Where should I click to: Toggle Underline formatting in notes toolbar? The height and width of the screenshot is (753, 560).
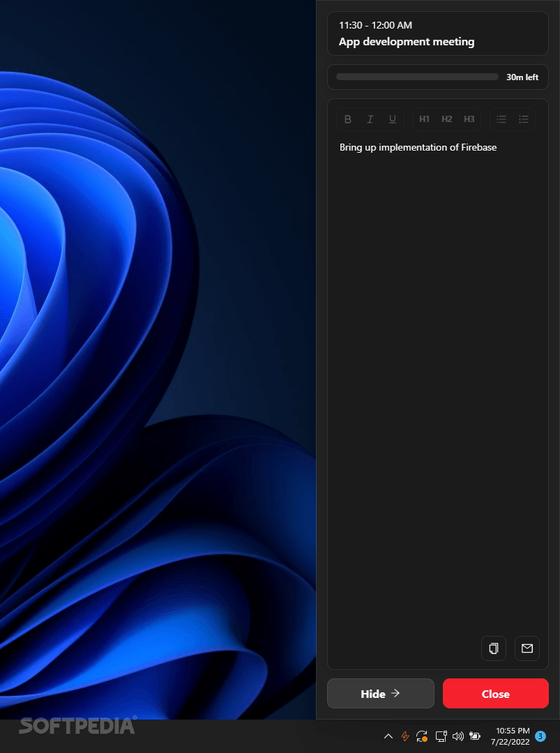393,119
